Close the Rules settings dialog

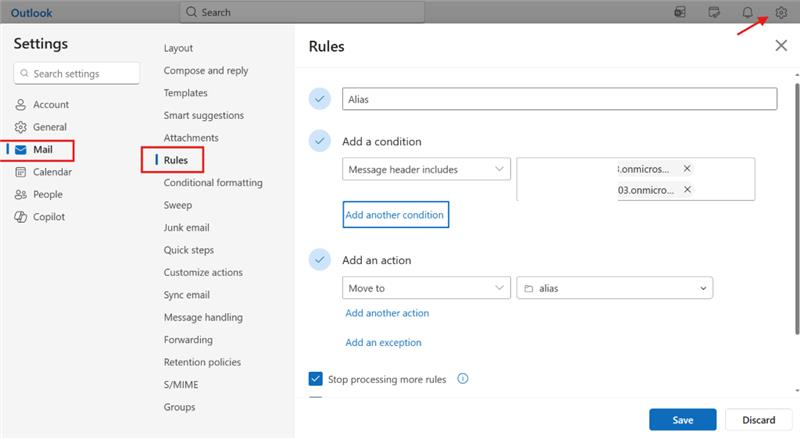(781, 45)
